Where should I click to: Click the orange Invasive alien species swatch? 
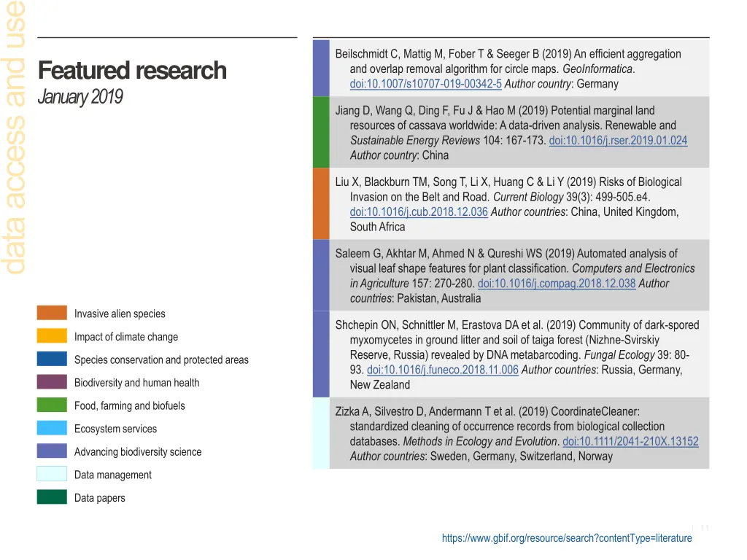[x=52, y=314]
